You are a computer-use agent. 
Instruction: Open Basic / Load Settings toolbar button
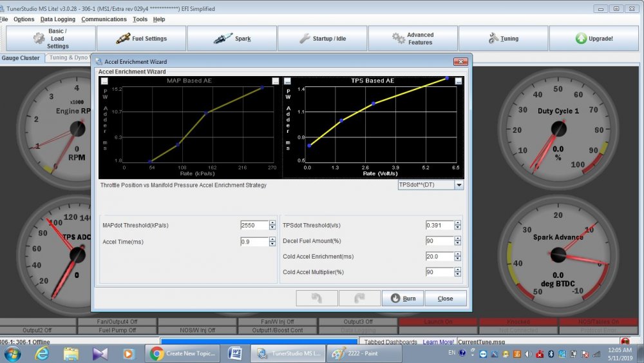51,39
